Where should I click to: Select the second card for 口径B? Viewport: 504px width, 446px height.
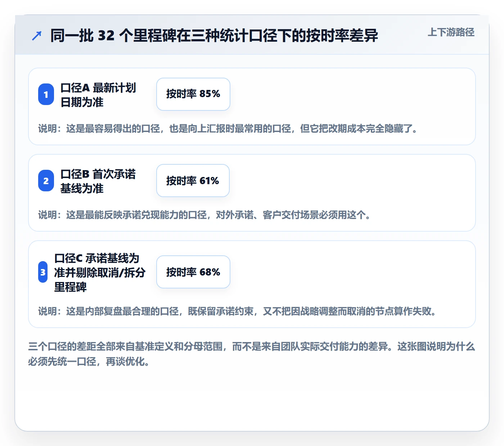[x=252, y=193]
